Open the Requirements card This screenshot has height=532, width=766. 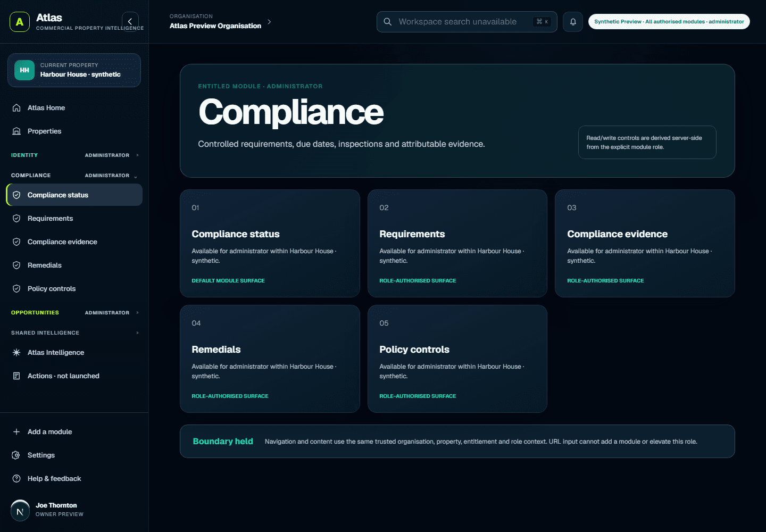pos(457,243)
